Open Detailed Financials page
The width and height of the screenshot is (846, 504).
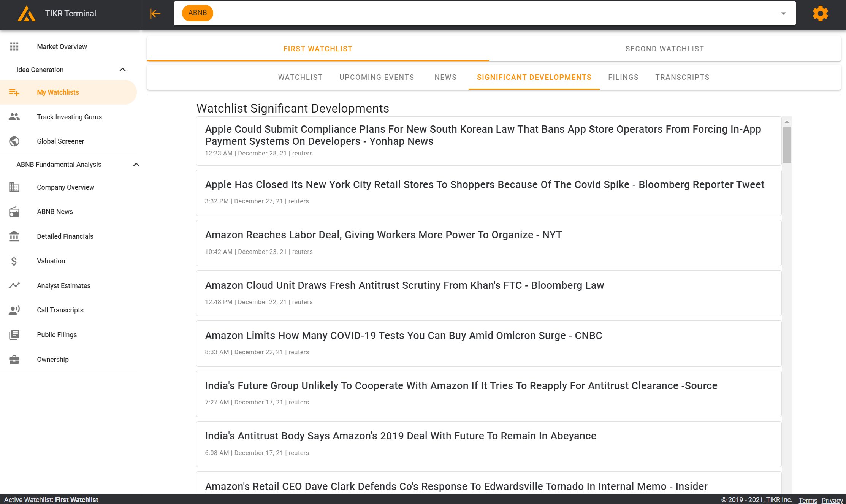click(68, 236)
